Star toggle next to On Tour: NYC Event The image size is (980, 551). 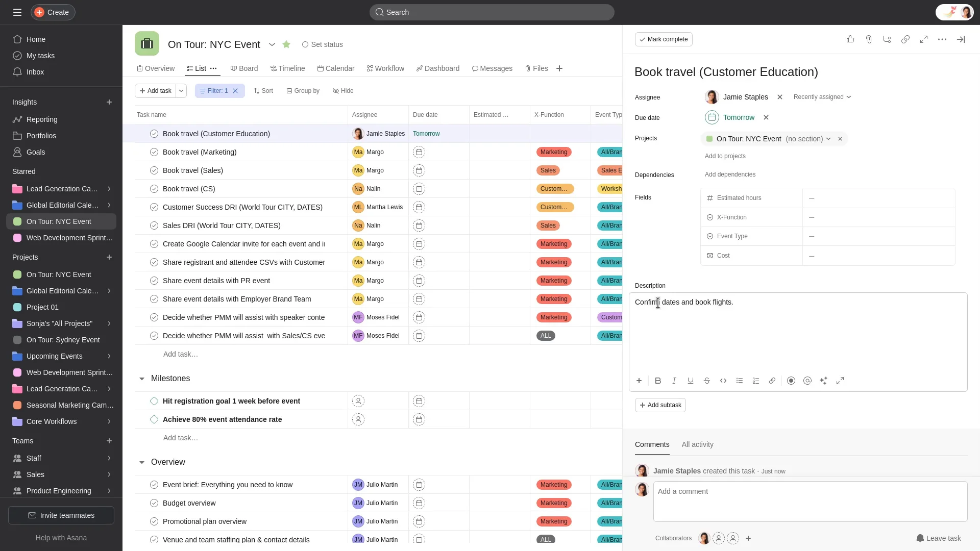tap(286, 44)
